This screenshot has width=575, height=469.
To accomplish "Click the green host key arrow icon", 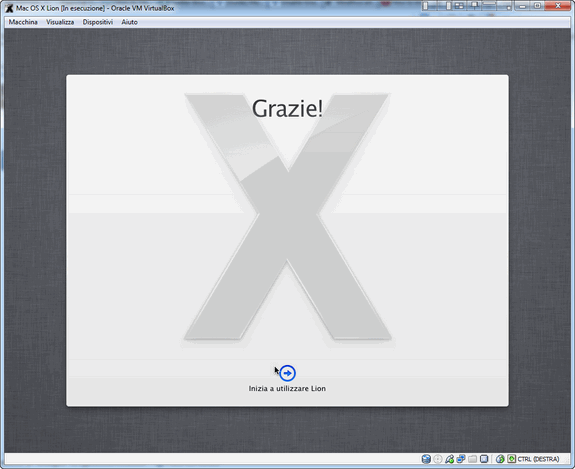I will 512,459.
